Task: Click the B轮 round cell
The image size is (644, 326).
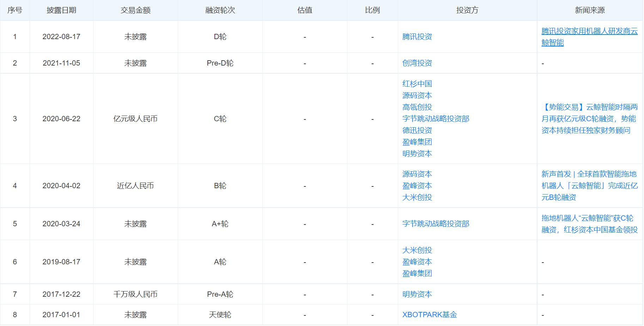Action: click(220, 186)
